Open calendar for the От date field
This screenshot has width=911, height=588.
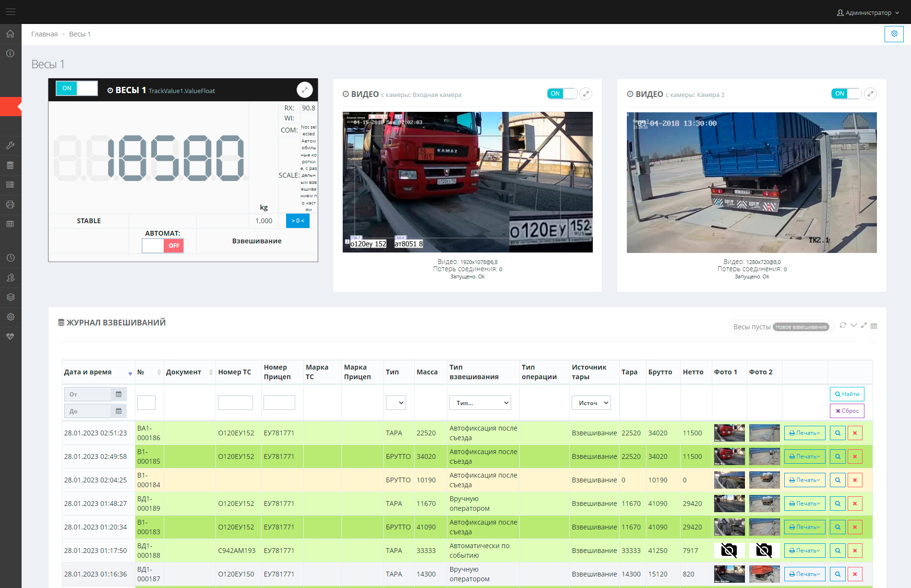click(119, 394)
